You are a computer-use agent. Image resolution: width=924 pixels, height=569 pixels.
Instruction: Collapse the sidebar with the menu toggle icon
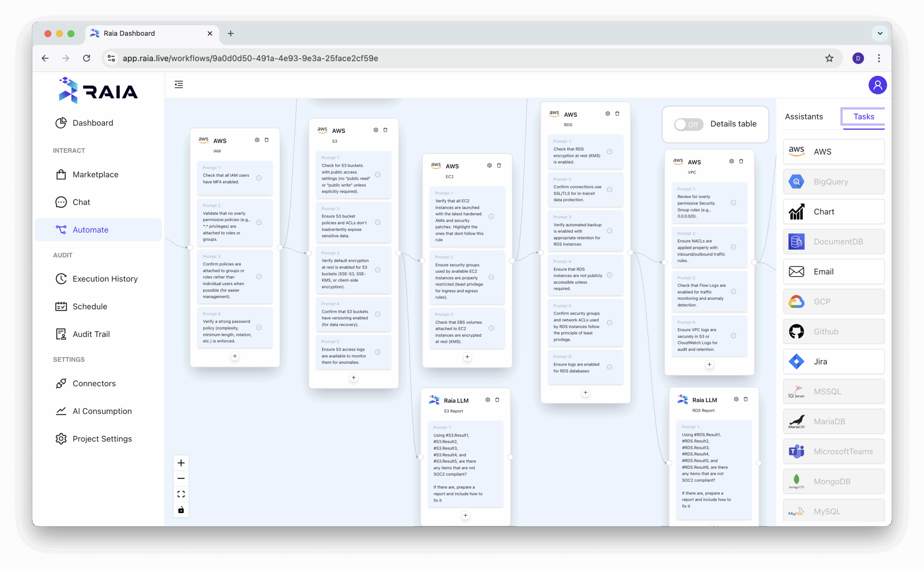click(179, 85)
